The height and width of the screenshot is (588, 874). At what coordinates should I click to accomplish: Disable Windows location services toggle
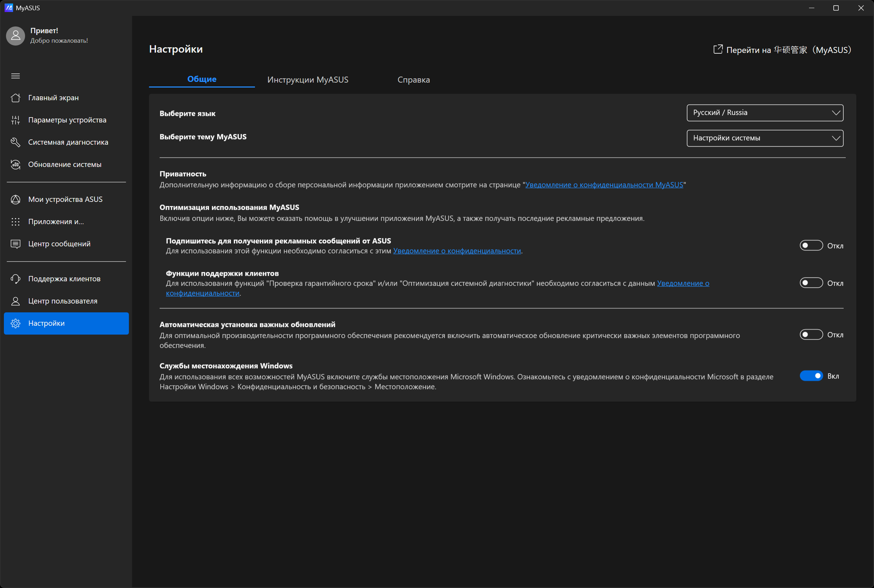pos(810,376)
